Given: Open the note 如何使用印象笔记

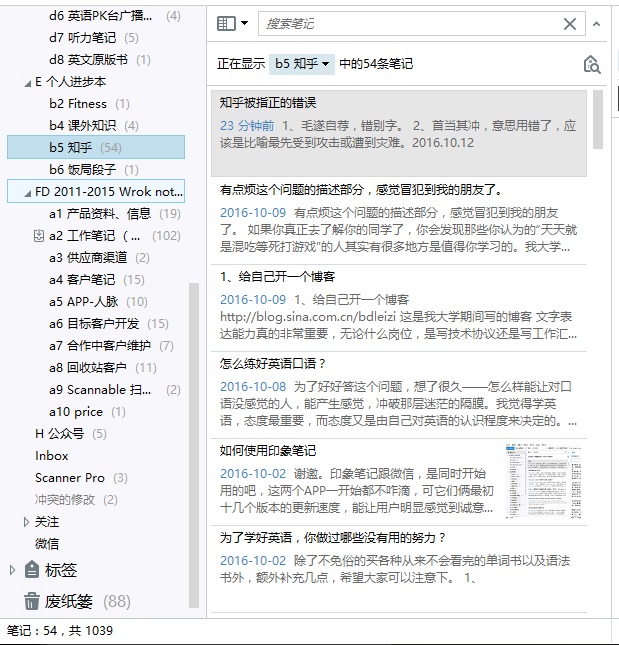Looking at the screenshot, I should (x=399, y=482).
